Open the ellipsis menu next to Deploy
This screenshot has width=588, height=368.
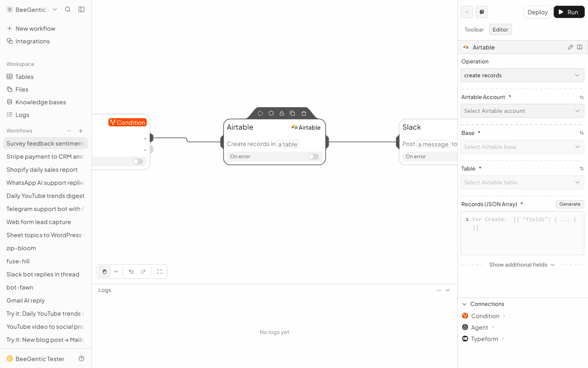[467, 12]
